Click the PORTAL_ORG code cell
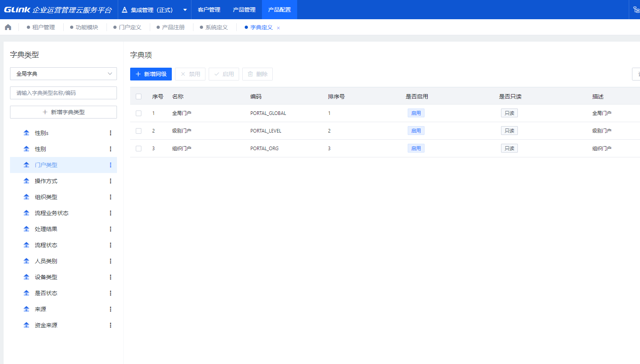This screenshot has width=640, height=364. coord(264,149)
